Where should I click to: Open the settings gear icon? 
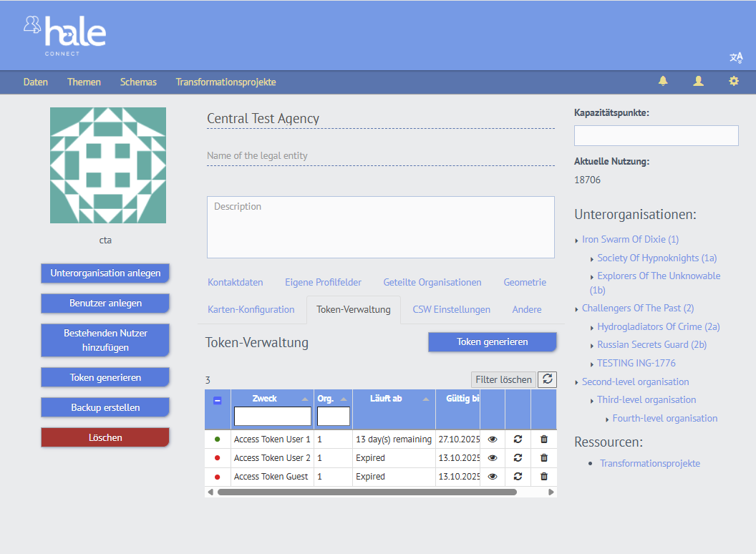734,82
